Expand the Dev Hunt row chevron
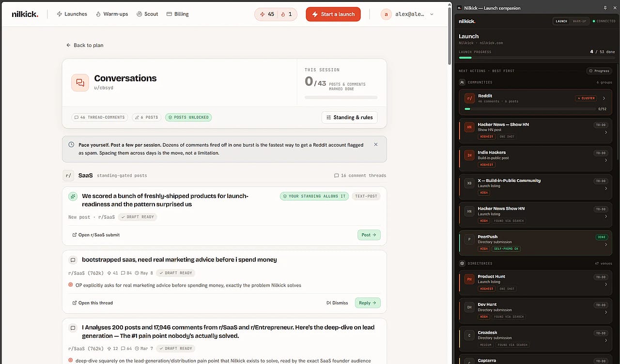Image resolution: width=620 pixels, height=364 pixels. 606,312
